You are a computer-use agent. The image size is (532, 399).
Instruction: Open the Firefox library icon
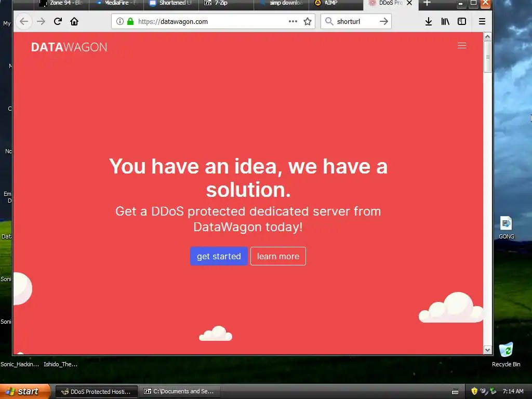click(445, 22)
